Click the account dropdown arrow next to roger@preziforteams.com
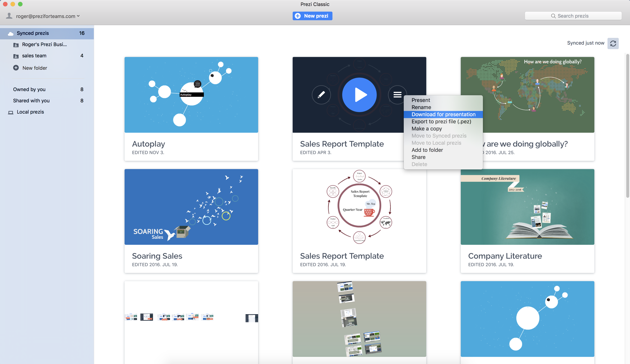 (78, 16)
